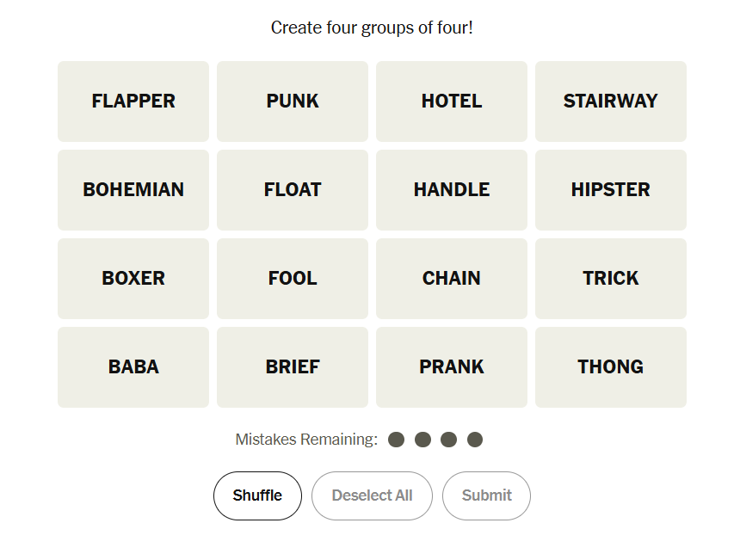Choose the BRIEF tile
Screen dimensions: 740x560
(293, 367)
